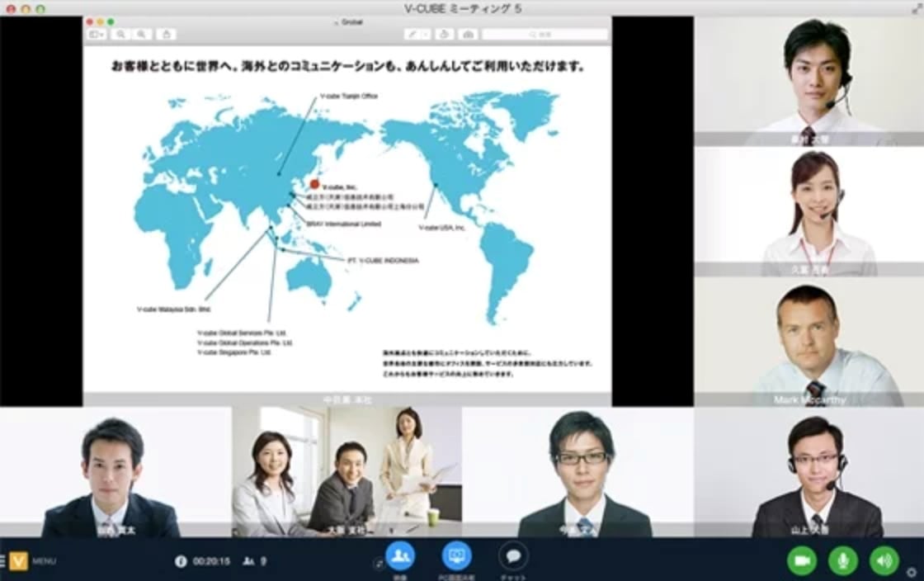Image resolution: width=924 pixels, height=581 pixels.
Task: Click the info icon beside the timer
Action: click(x=181, y=561)
